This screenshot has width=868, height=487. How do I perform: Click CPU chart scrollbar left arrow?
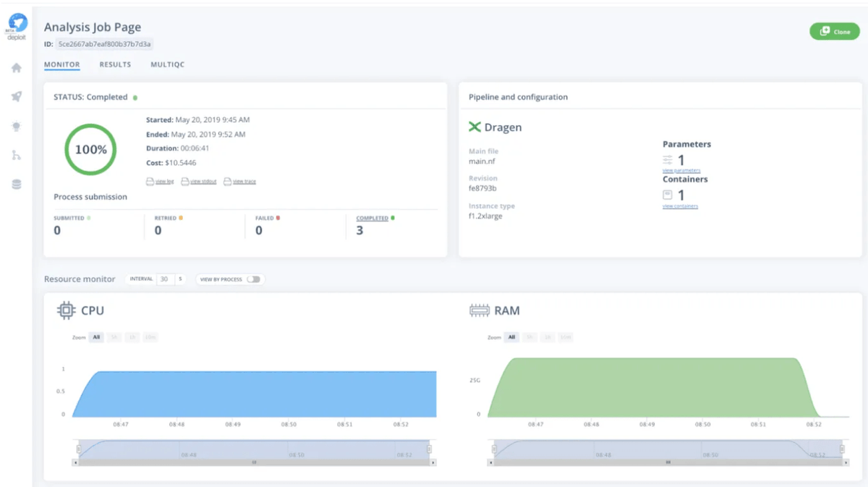[75, 462]
